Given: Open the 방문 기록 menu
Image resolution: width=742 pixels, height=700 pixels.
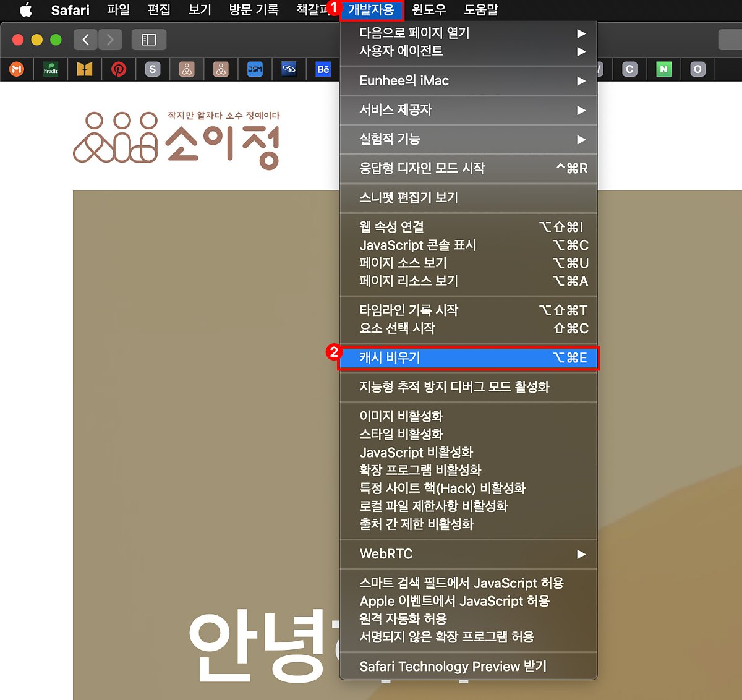Looking at the screenshot, I should click(x=254, y=10).
